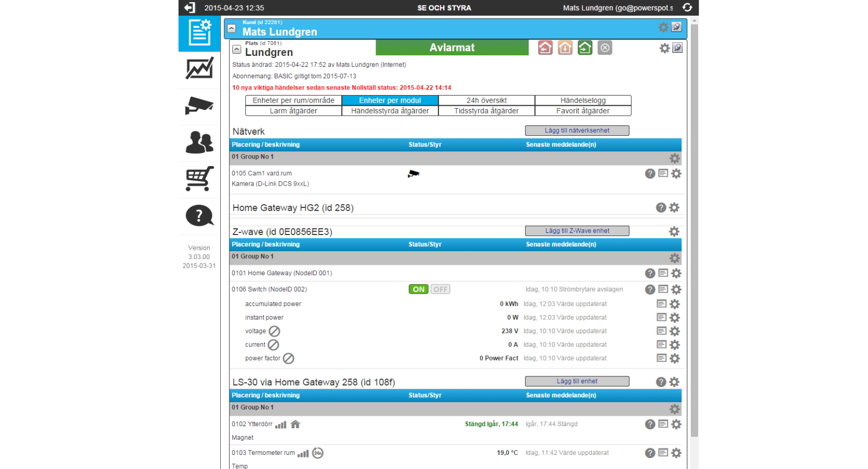Open the camera section in sidebar
Viewport: 868px width, 469px height.
point(199,105)
